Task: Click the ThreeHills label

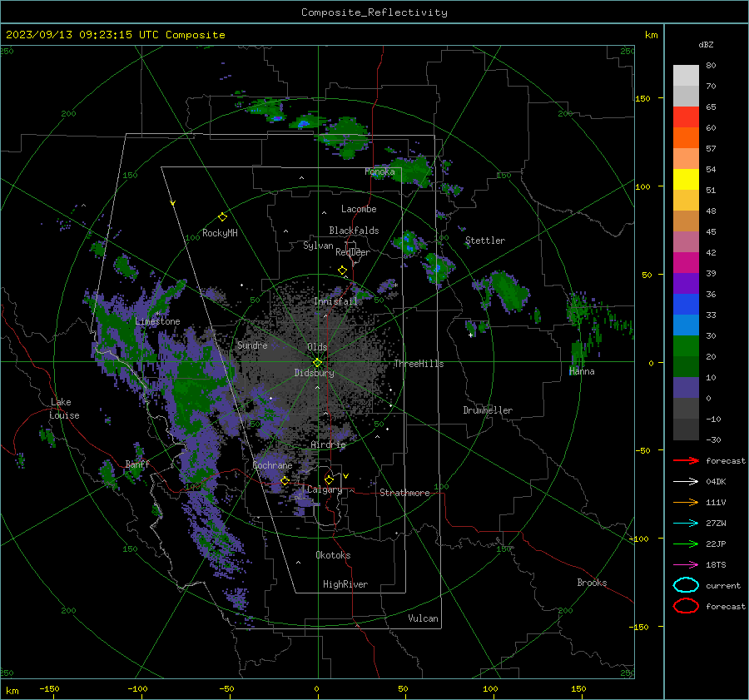Action: (419, 364)
